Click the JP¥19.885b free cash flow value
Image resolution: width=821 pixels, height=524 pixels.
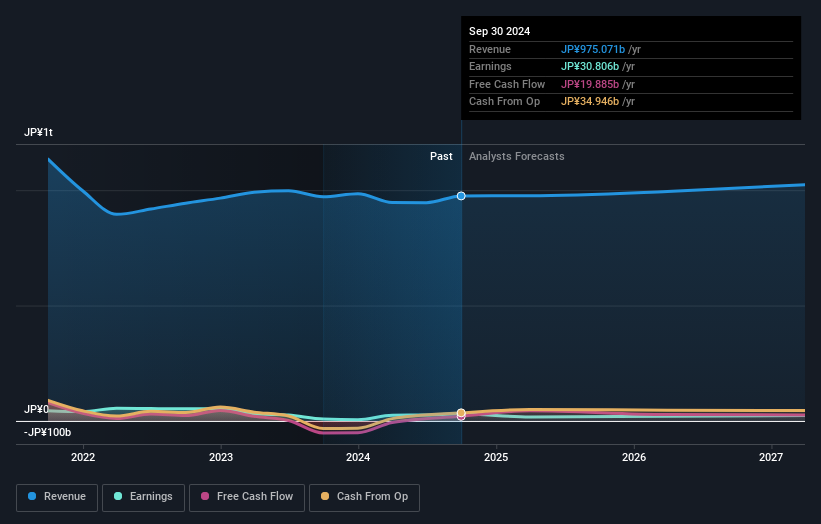590,84
